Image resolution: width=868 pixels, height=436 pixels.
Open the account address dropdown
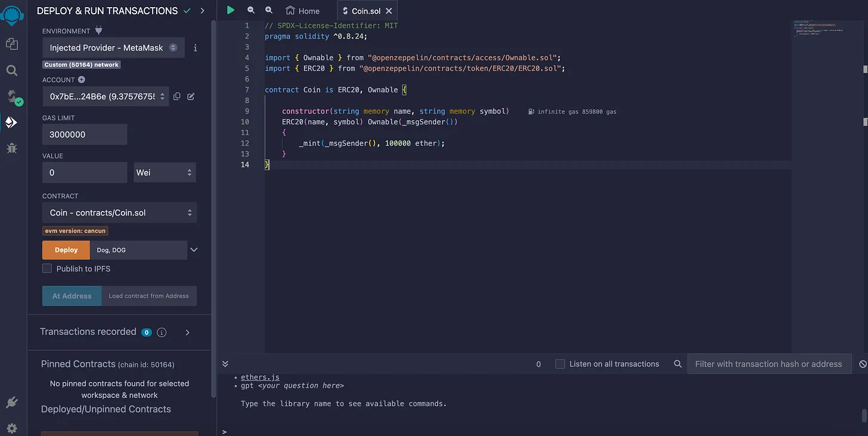106,96
